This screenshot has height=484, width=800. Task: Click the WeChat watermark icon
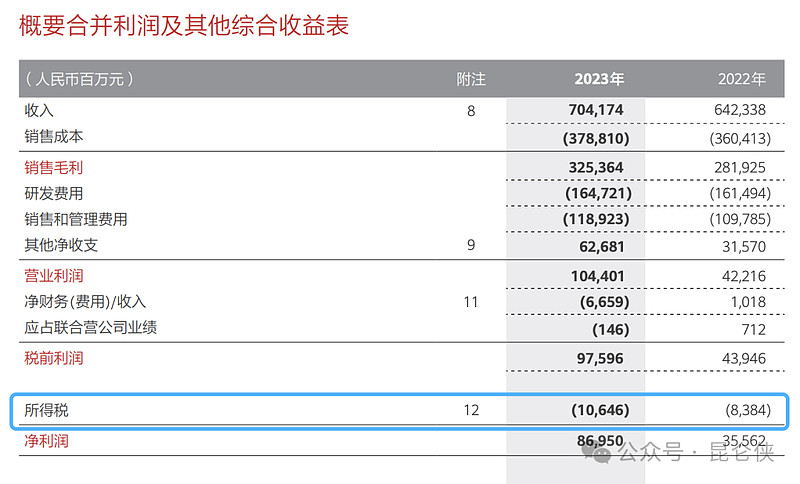tap(596, 453)
